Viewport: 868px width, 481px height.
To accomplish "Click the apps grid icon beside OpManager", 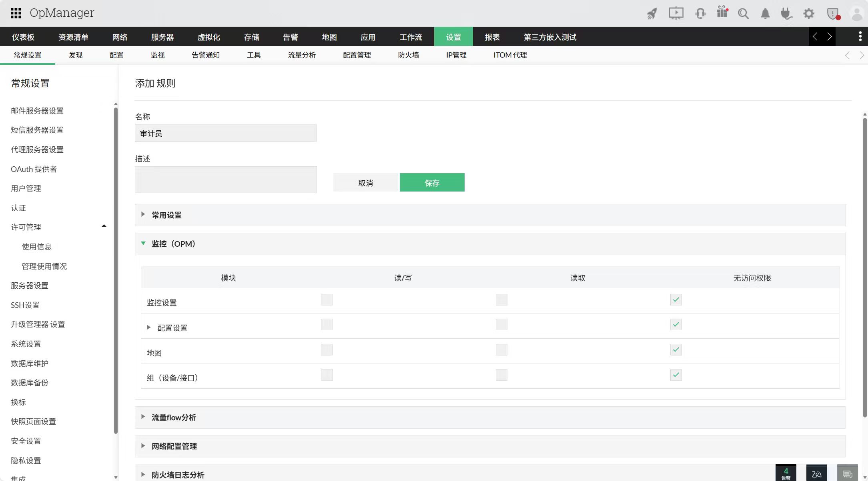I will (16, 13).
